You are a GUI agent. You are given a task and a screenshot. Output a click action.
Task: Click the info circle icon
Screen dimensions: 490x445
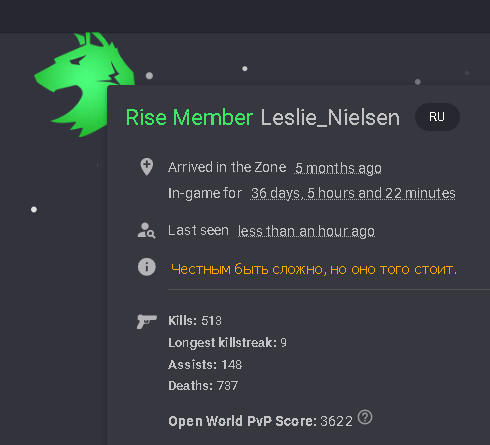pyautogui.click(x=147, y=267)
